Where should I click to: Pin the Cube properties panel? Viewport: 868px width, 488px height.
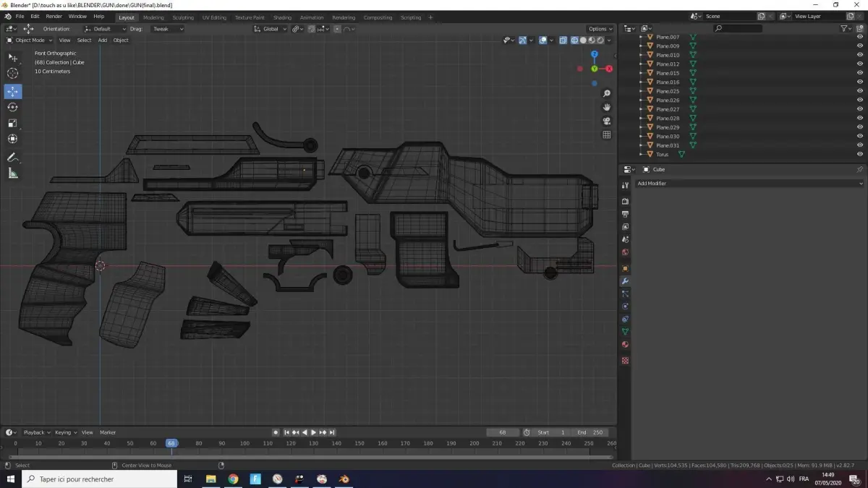click(860, 169)
